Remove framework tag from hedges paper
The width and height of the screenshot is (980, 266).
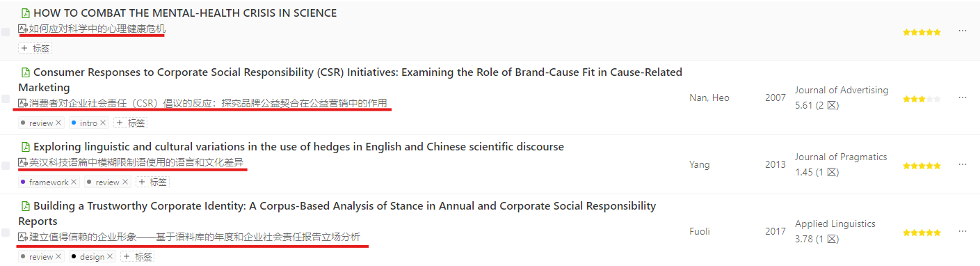click(x=74, y=182)
